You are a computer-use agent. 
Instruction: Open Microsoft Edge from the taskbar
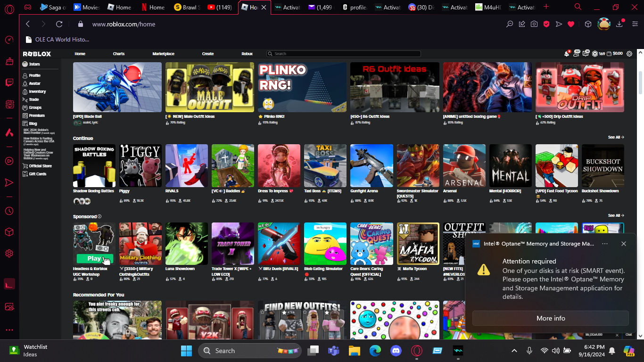point(375,351)
